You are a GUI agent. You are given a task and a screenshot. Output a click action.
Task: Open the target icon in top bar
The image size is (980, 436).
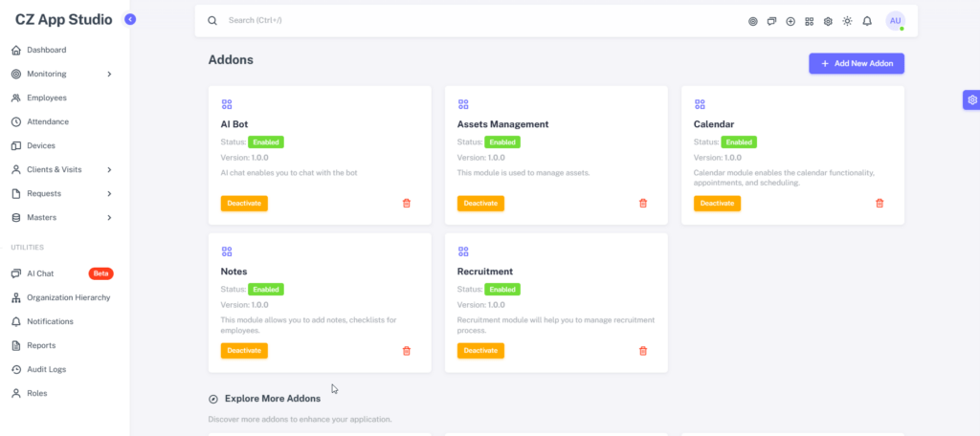point(753,21)
